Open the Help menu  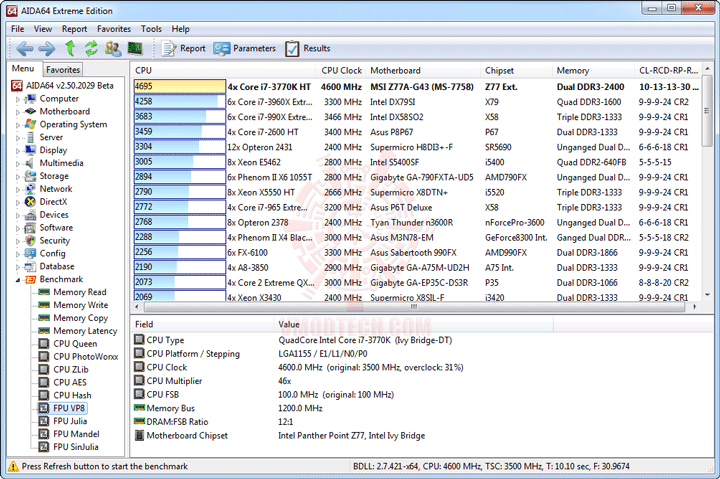pos(180,29)
